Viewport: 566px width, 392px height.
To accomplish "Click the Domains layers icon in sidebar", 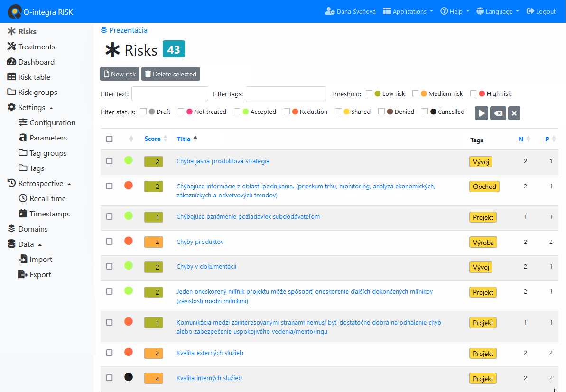I will coord(11,228).
